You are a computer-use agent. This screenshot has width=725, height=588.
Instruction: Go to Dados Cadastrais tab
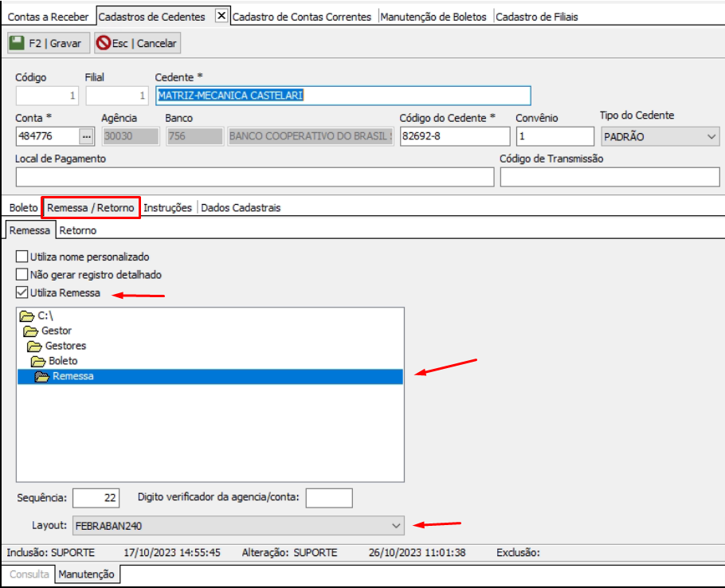241,208
